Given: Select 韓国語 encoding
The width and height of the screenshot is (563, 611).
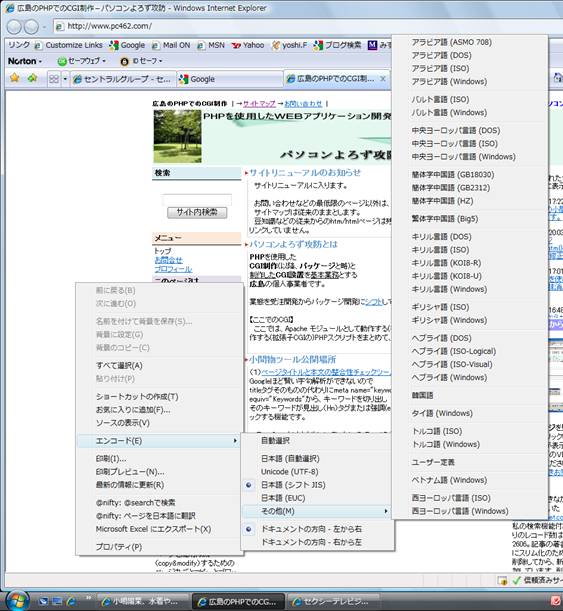Looking at the screenshot, I should (x=470, y=395).
